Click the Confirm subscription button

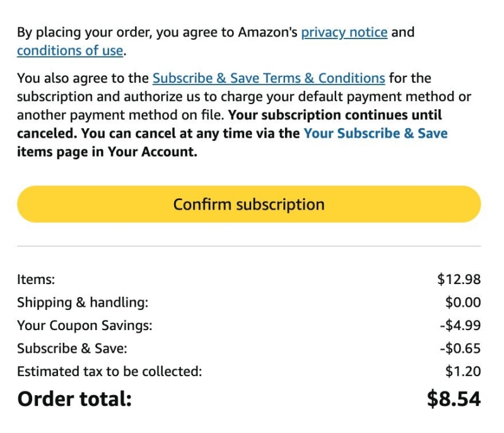tap(249, 205)
